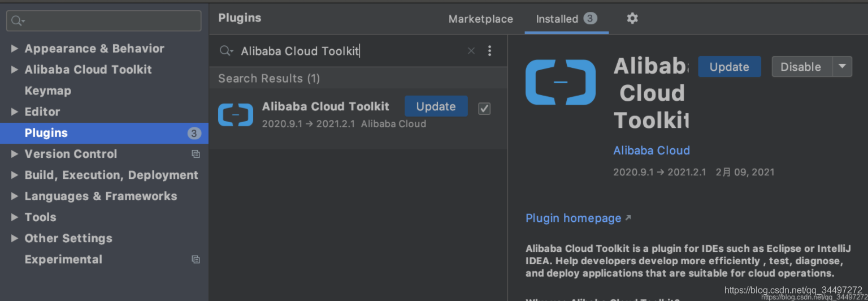Click the settings search magnifier icon
The width and height of the screenshot is (868, 301).
[x=18, y=21]
